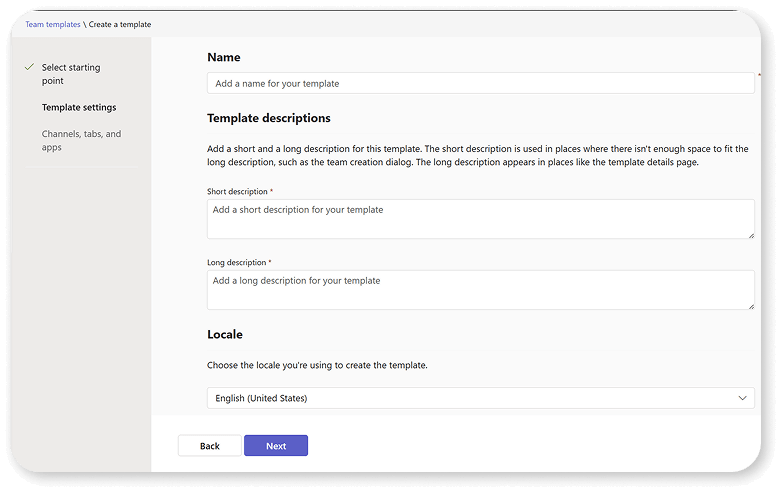Open the Channels, tabs, and apps step

pyautogui.click(x=81, y=140)
